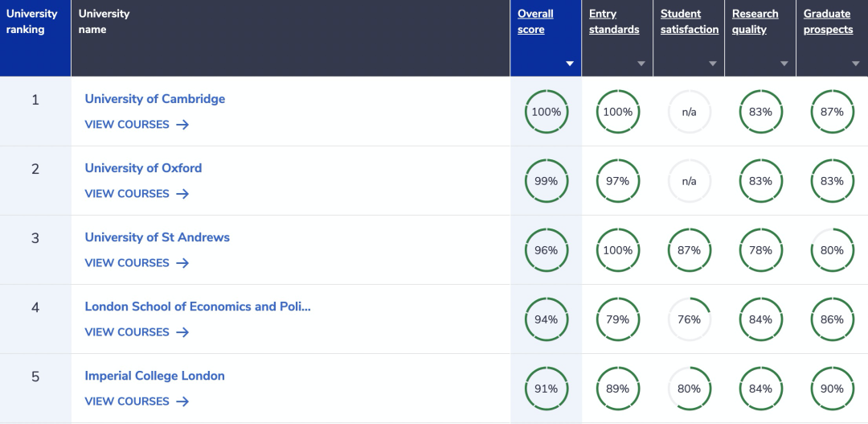Open the University of Cambridge link
Image resolution: width=868 pixels, height=424 pixels.
pyautogui.click(x=155, y=99)
